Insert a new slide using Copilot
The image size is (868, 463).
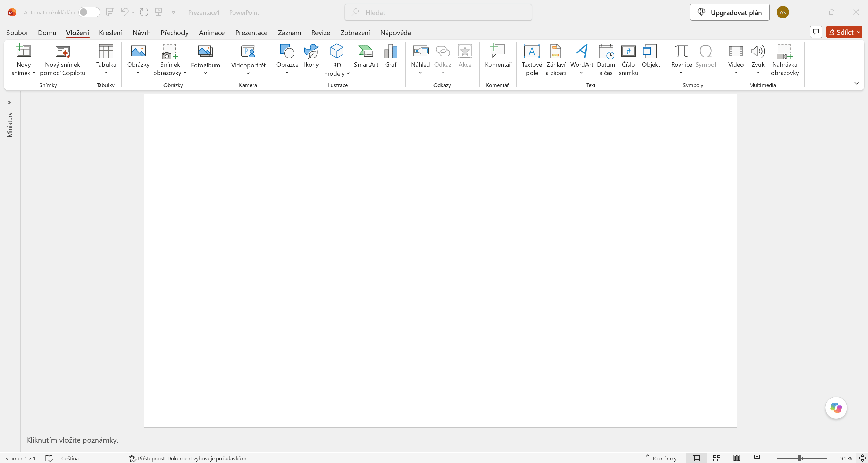(63, 60)
